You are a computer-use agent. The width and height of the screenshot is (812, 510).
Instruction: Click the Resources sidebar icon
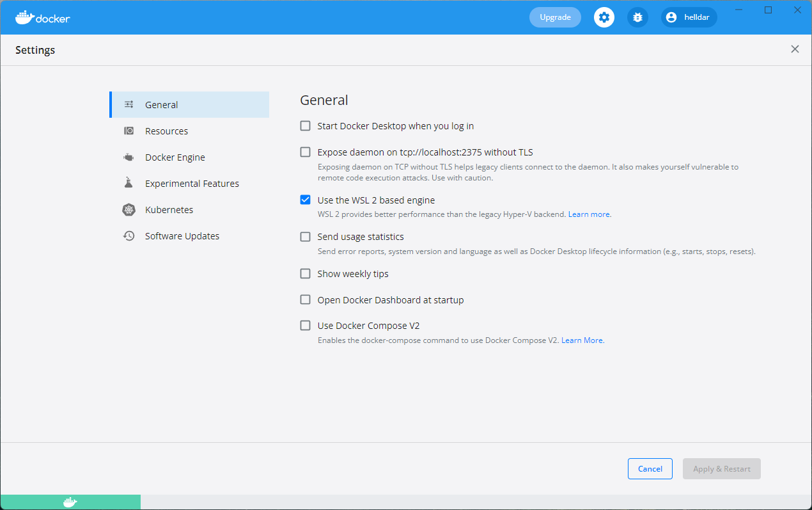click(x=129, y=131)
